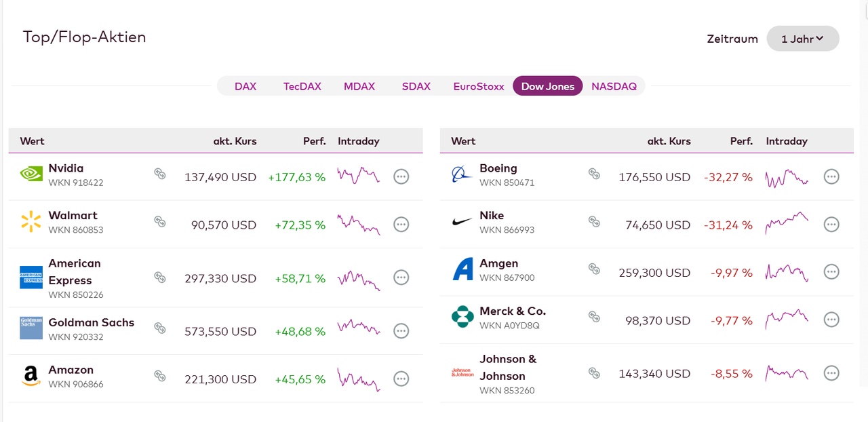The height and width of the screenshot is (422, 868).
Task: Click the Goldman Sachs price 573,550 USD
Action: click(220, 332)
